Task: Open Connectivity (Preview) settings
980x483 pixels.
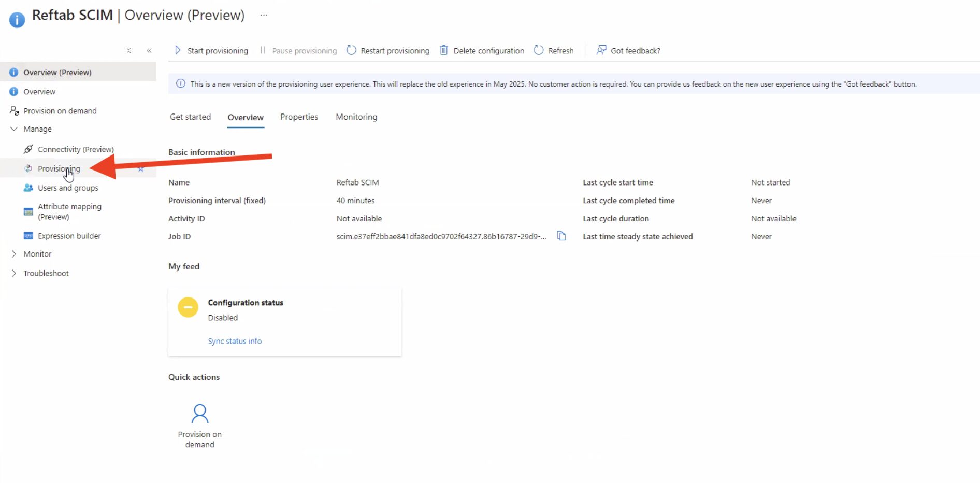Action: 76,149
